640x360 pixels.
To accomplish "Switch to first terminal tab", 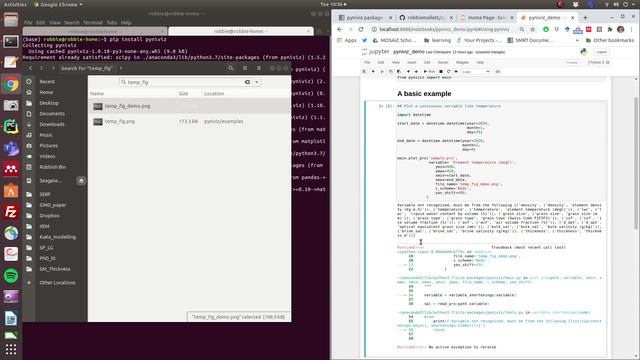I will [x=95, y=31].
